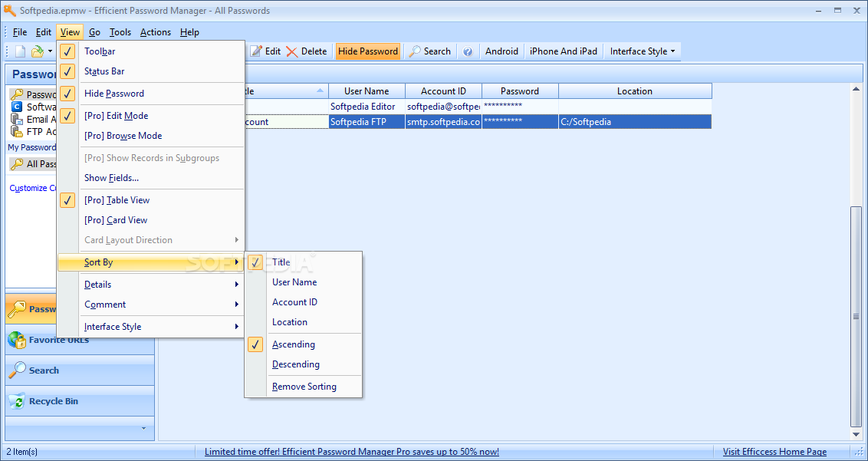Toggle Hide Password in the View menu
868x461 pixels.
(x=150, y=94)
